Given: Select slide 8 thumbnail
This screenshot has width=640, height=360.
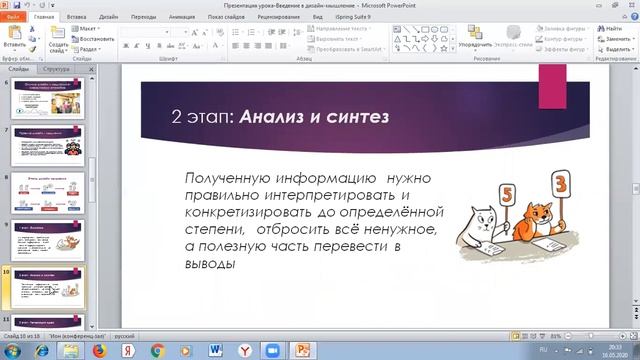Looking at the screenshot, I should point(48,193).
